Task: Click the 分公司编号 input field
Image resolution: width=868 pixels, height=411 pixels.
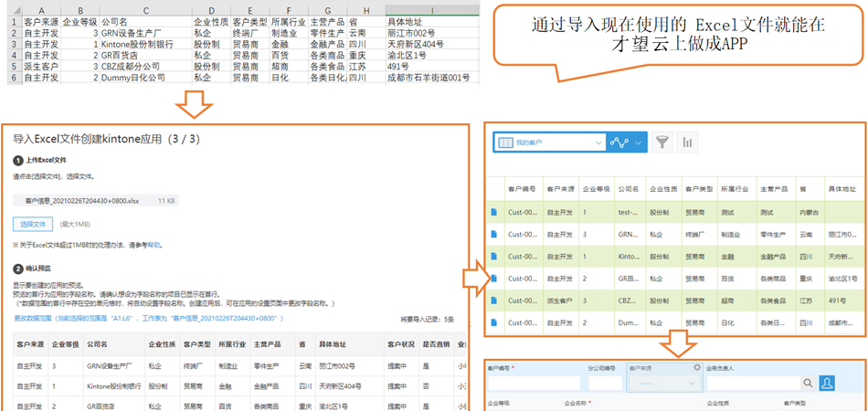Action: click(x=606, y=383)
